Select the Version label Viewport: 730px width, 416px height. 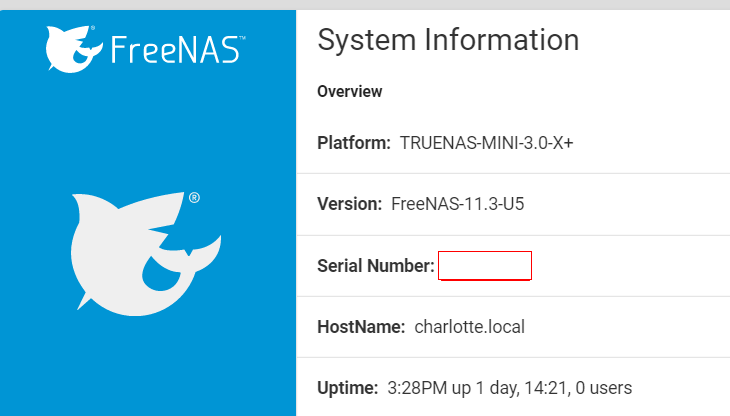coord(349,204)
